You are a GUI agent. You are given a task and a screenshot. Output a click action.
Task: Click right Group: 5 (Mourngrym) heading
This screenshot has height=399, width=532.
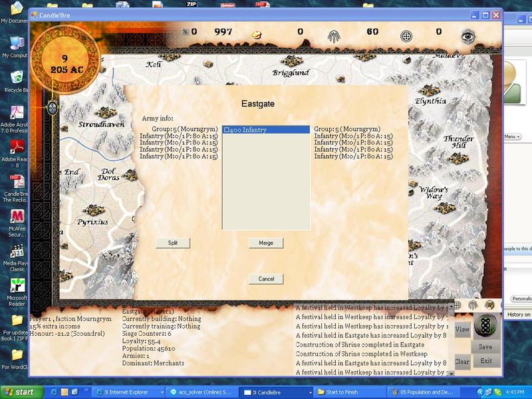tap(347, 129)
